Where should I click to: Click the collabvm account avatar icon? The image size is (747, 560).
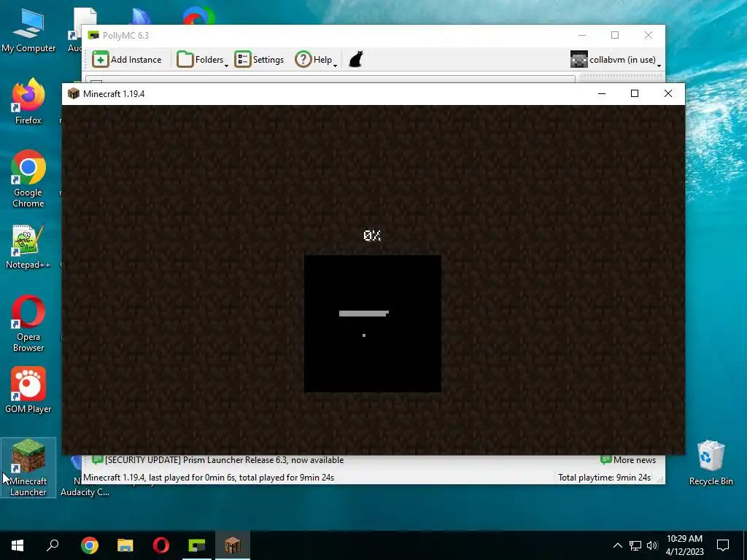(x=578, y=60)
